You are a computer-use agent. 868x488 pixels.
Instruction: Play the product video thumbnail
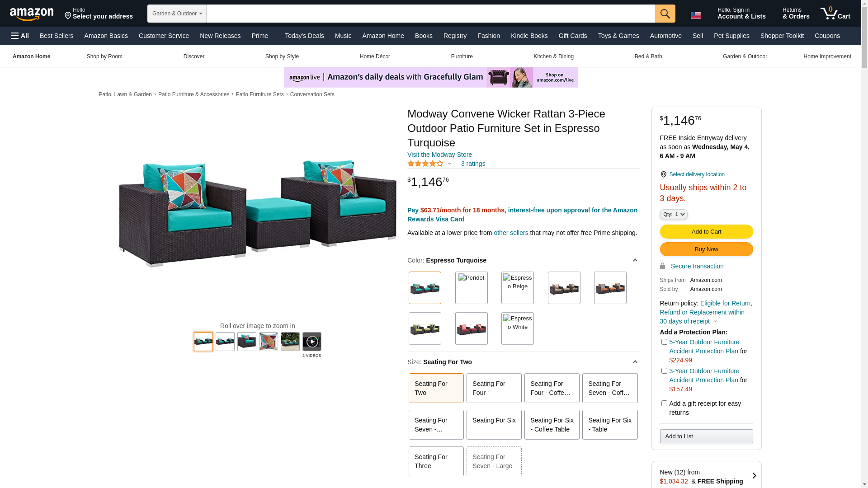click(x=312, y=342)
